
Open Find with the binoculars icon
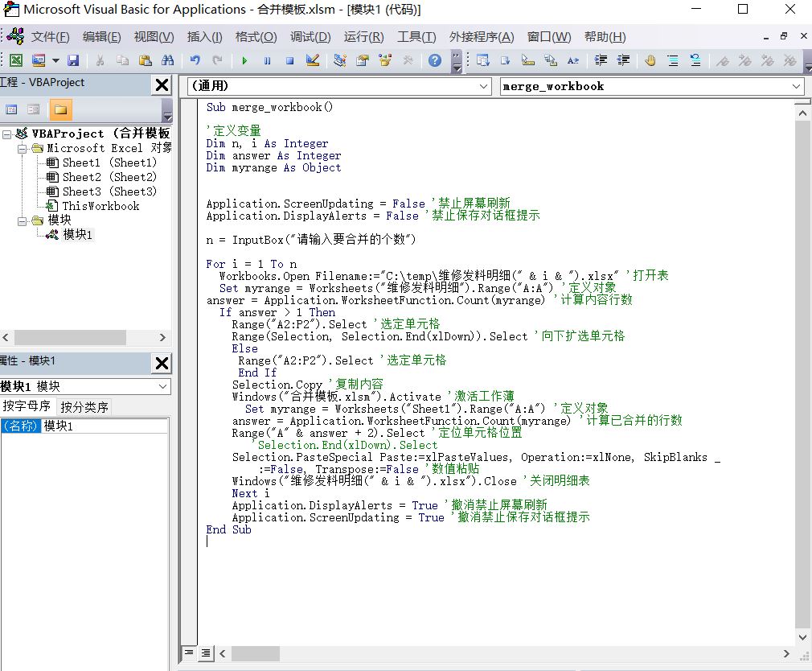(x=167, y=60)
